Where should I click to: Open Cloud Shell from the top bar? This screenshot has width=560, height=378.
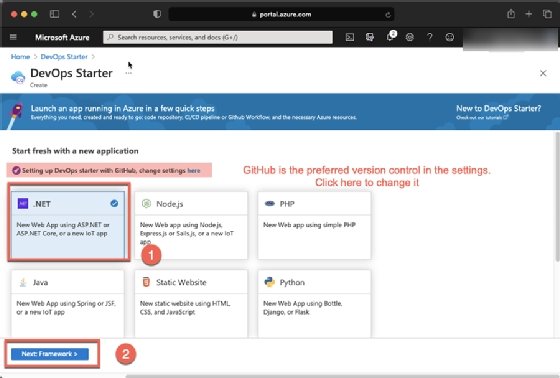350,37
